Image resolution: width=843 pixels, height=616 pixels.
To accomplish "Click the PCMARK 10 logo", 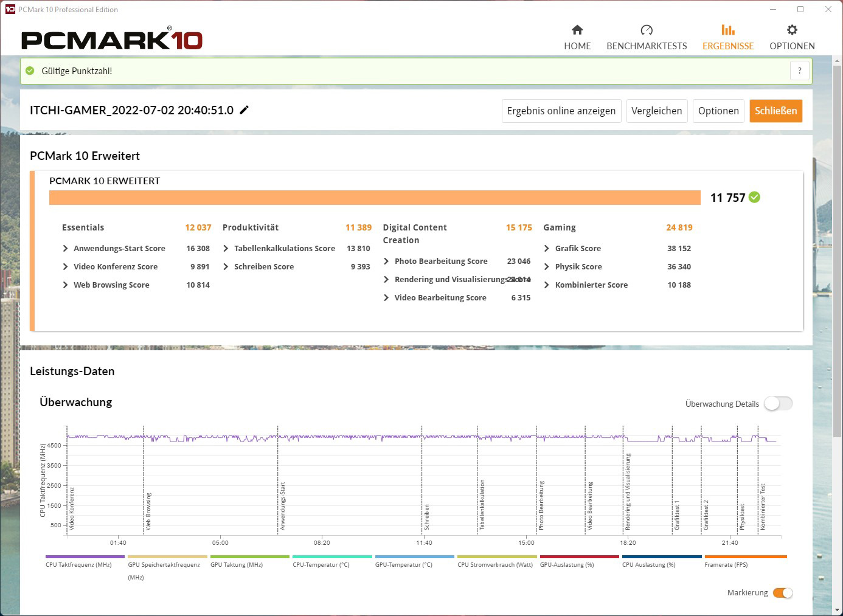I will tap(112, 39).
